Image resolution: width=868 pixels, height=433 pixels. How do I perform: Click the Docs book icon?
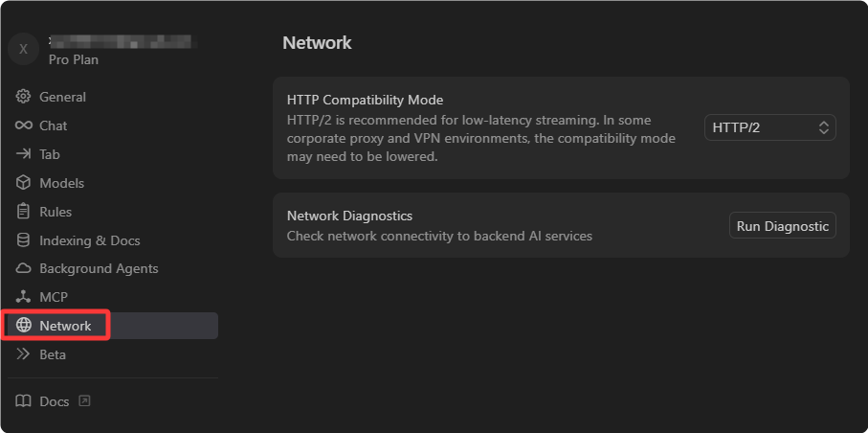click(x=23, y=400)
